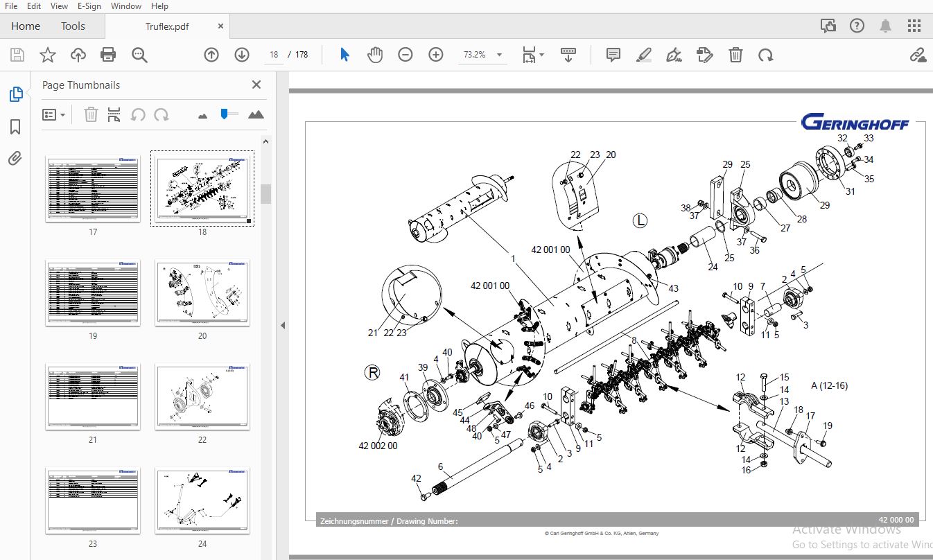The width and height of the screenshot is (933, 560).
Task: Select the hand pan tool
Action: 375,55
